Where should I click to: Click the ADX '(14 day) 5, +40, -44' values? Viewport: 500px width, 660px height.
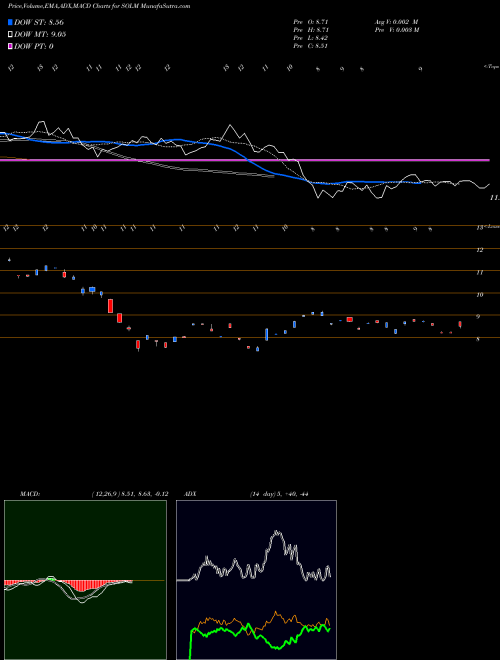click(279, 494)
